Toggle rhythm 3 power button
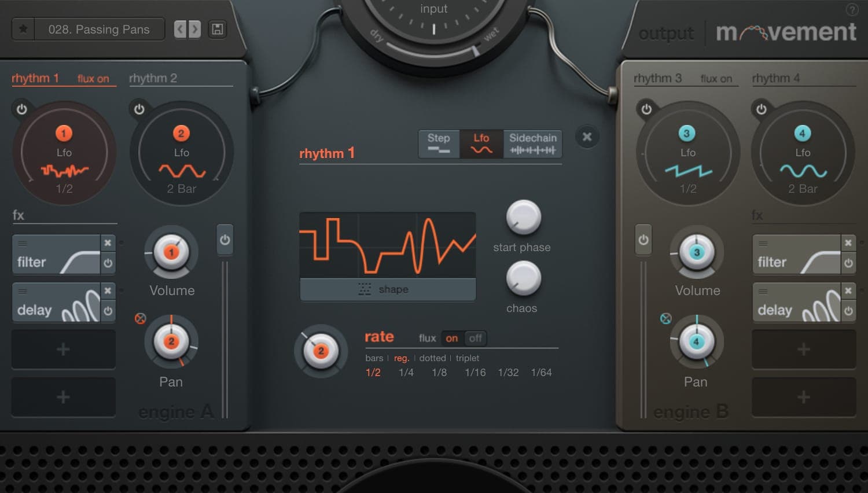Viewport: 868px width, 493px height. (x=646, y=109)
